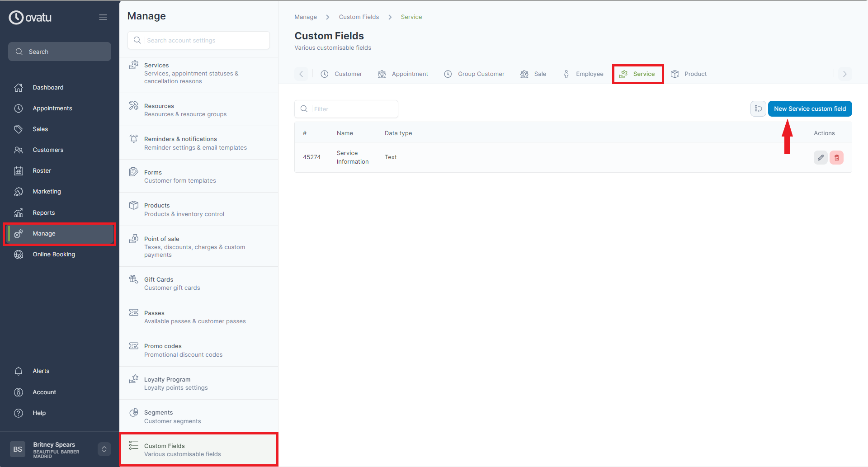This screenshot has height=467, width=868.
Task: Click New Service custom field button
Action: point(809,109)
